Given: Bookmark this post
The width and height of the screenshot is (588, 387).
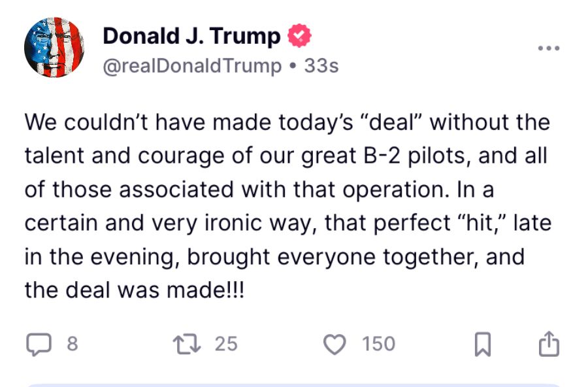Looking at the screenshot, I should click(482, 345).
